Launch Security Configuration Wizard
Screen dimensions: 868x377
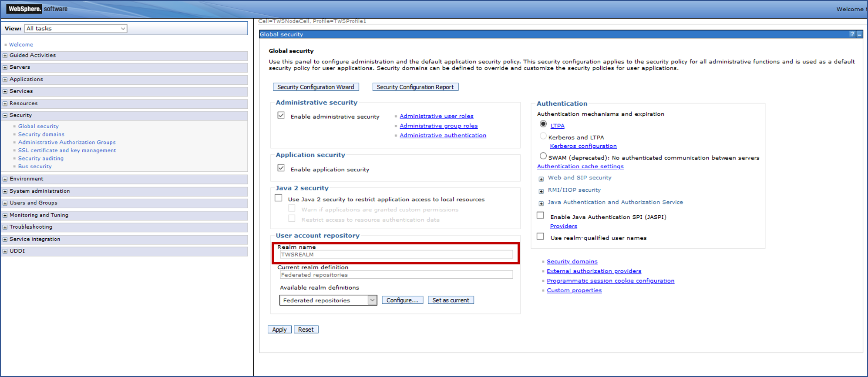(316, 87)
